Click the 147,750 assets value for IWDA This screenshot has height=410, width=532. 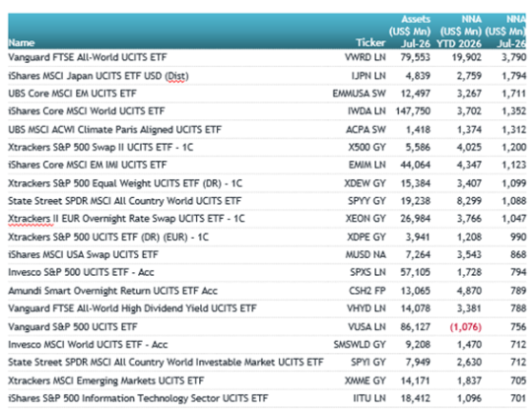pos(413,111)
